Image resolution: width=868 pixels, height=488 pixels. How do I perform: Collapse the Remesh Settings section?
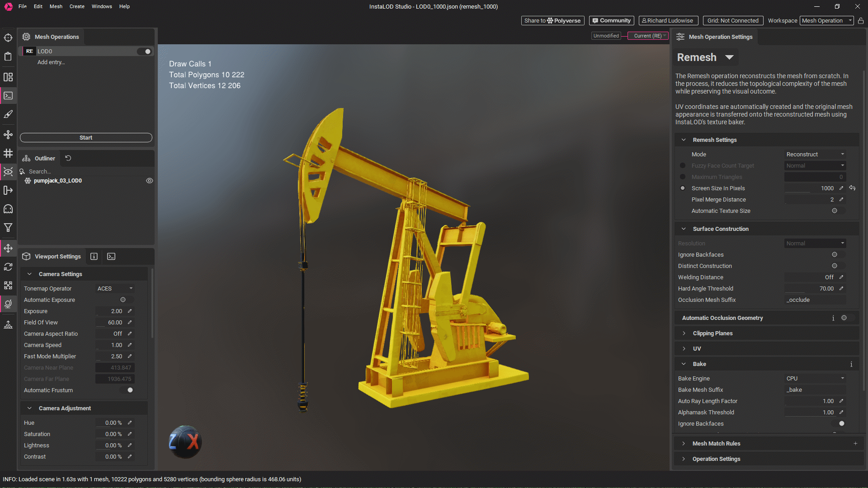point(684,140)
